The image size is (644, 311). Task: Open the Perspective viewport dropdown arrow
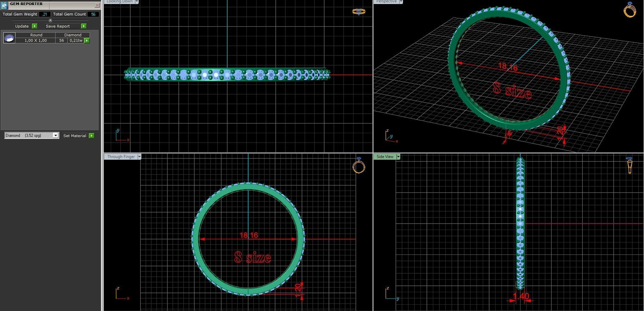[x=401, y=1]
